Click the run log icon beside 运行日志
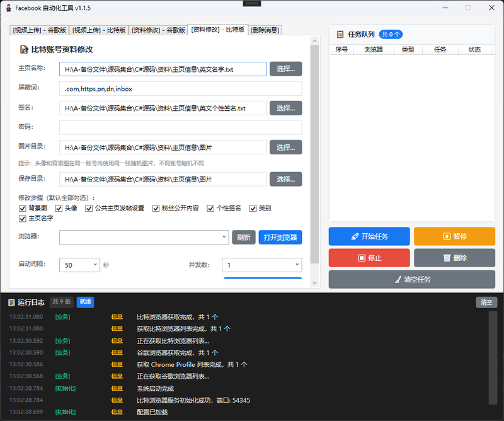This screenshot has height=421, width=504. tap(11, 303)
